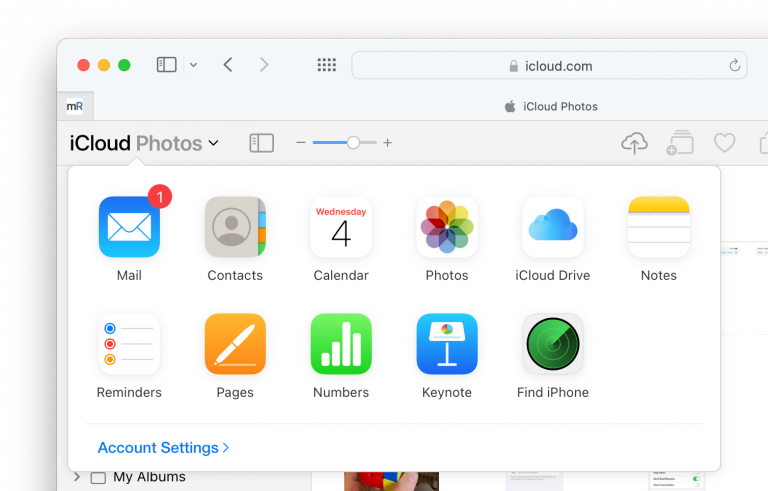The width and height of the screenshot is (768, 491).
Task: Open the Safari sidebar dropdown arrow
Action: (193, 65)
